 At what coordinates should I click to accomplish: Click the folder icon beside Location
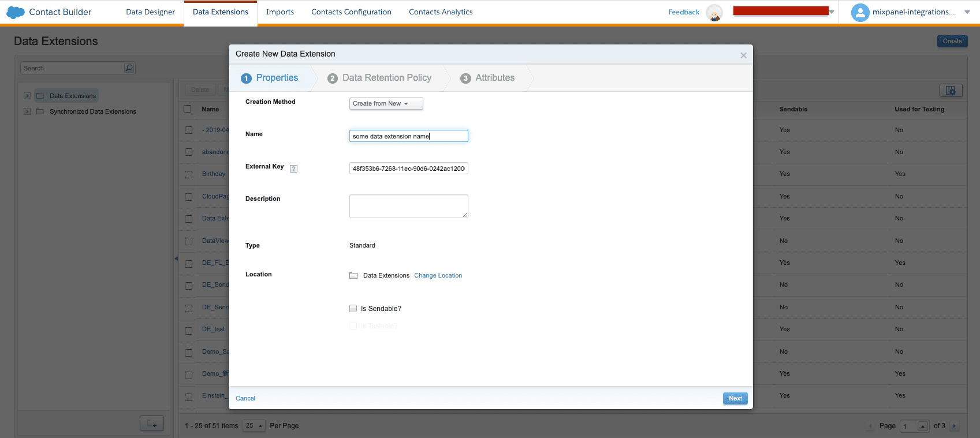pos(353,275)
